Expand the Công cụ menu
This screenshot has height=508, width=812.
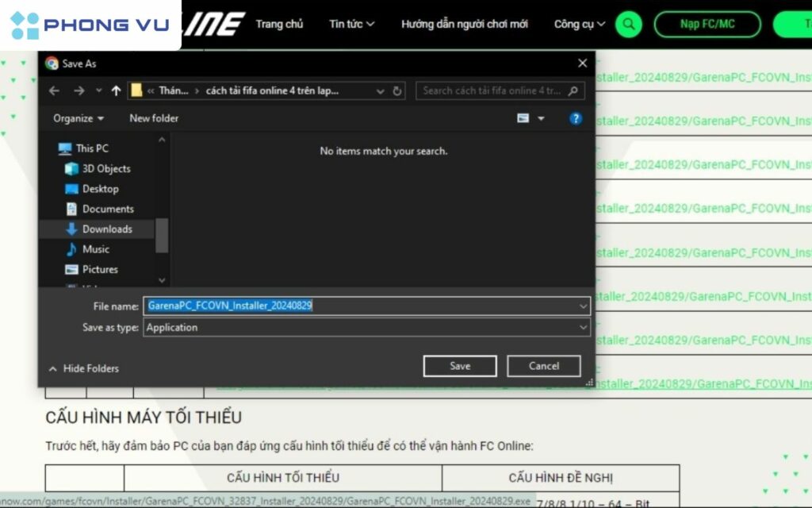click(x=578, y=24)
